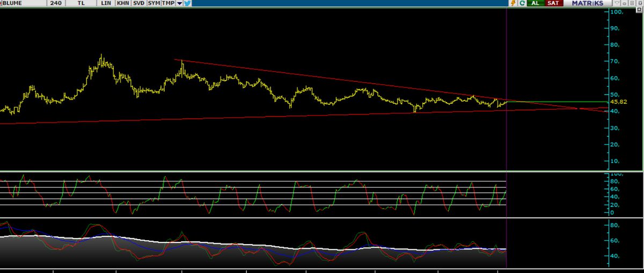Click the MATRIKS logo
This screenshot has width=644, height=273.
pyautogui.click(x=587, y=3)
